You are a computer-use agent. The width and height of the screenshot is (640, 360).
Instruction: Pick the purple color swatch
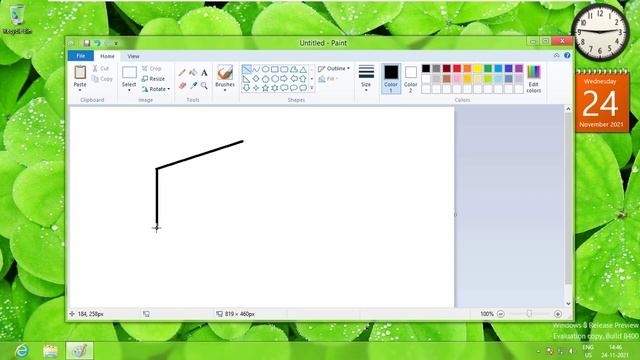519,68
